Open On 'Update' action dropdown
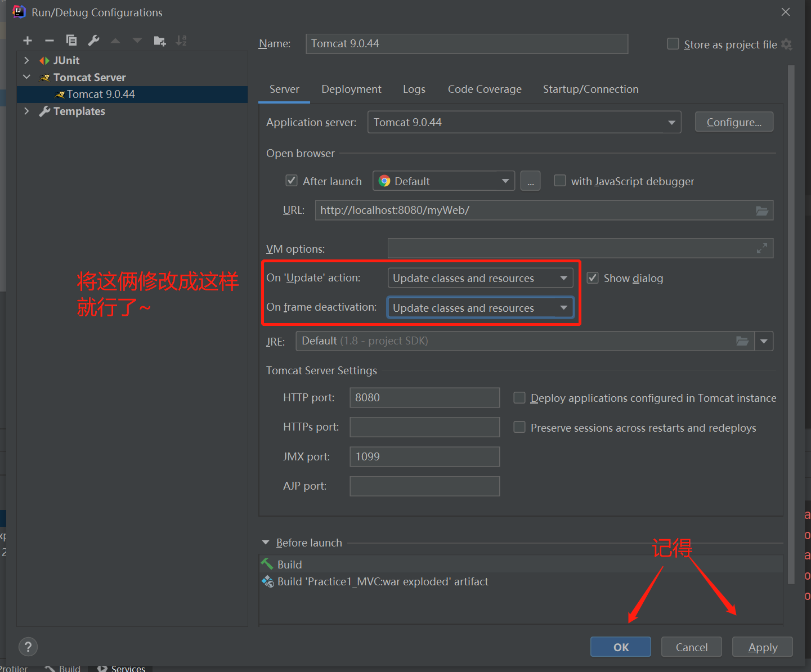The height and width of the screenshot is (672, 811). 480,278
